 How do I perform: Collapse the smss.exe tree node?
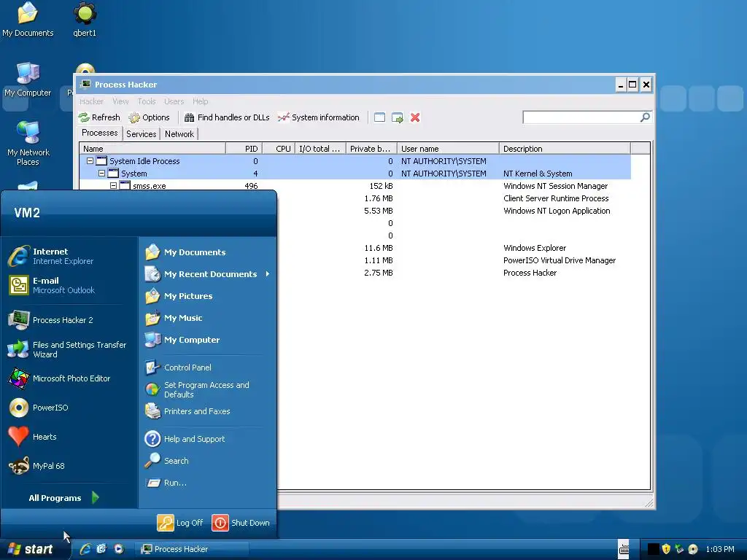tap(113, 186)
